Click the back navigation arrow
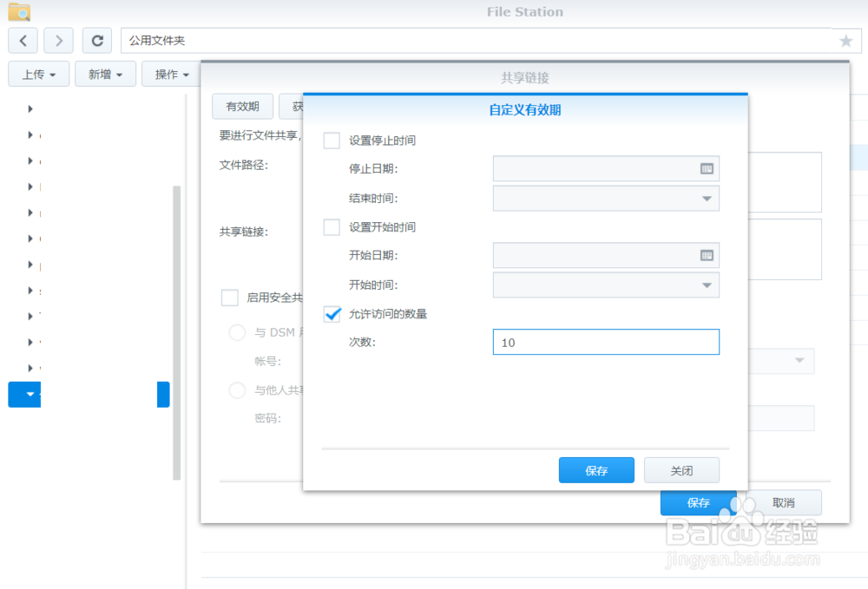The height and width of the screenshot is (589, 868). click(23, 40)
